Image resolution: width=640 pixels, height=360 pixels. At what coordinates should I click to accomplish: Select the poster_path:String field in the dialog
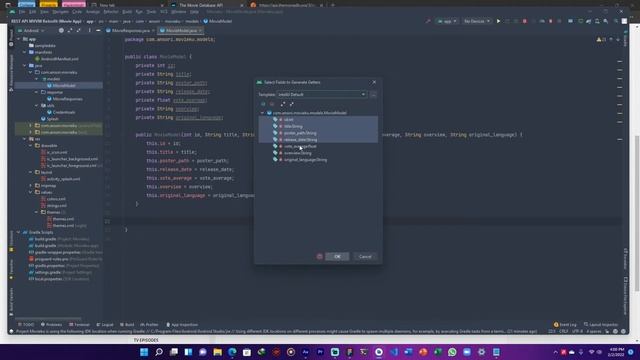[x=318, y=133]
